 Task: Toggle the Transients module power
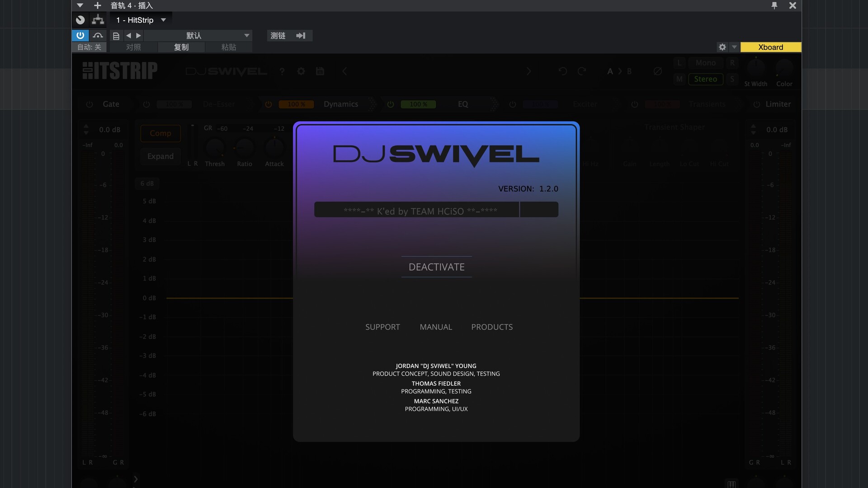tap(635, 104)
